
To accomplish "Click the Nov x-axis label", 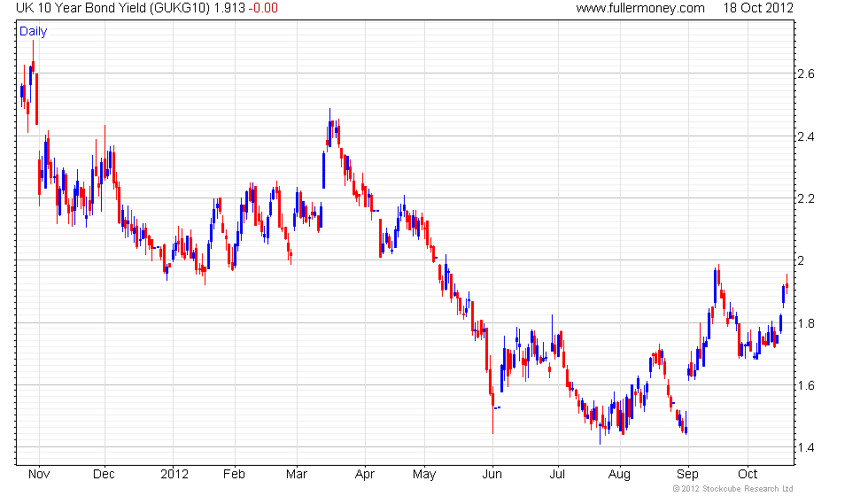I will (39, 475).
